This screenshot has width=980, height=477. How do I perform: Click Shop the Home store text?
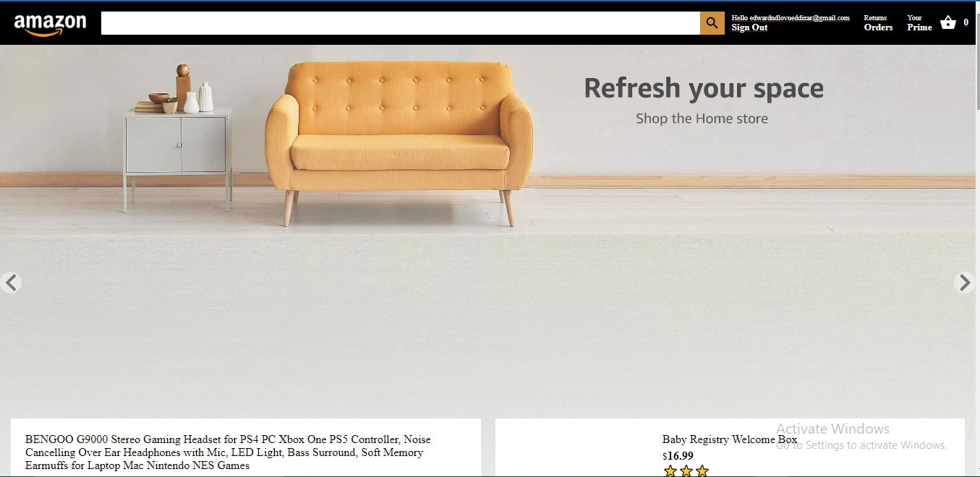click(x=702, y=119)
